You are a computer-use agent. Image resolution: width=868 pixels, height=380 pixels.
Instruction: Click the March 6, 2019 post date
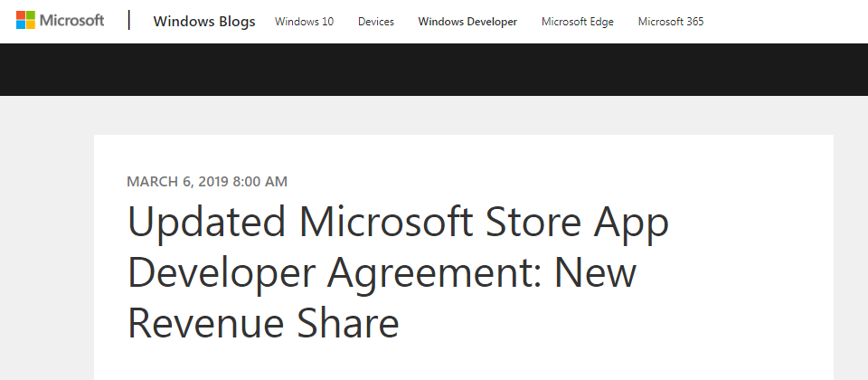(x=178, y=182)
